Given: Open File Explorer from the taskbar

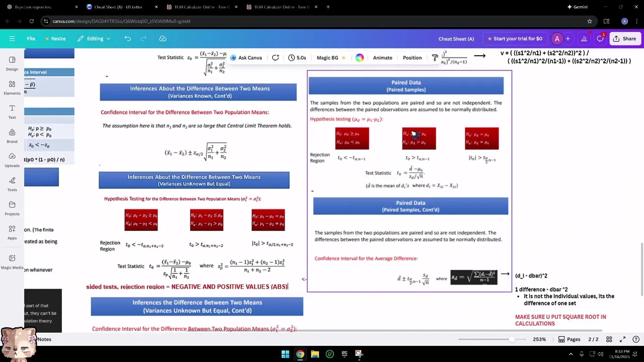Looking at the screenshot, I should click(x=315, y=354).
